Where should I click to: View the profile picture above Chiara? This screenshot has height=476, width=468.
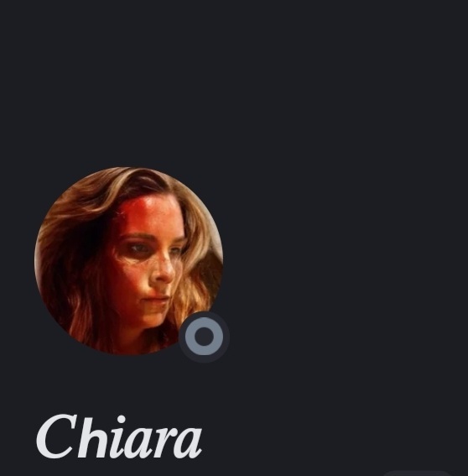pyautogui.click(x=128, y=261)
